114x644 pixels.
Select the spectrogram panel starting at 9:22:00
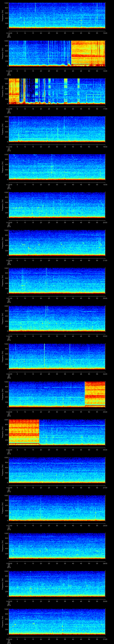57,319
